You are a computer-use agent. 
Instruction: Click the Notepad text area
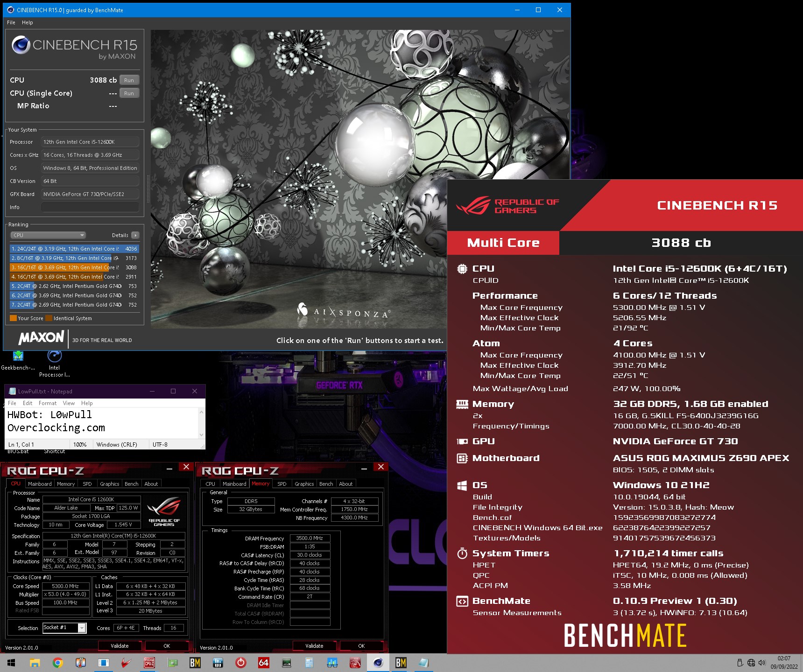click(102, 423)
